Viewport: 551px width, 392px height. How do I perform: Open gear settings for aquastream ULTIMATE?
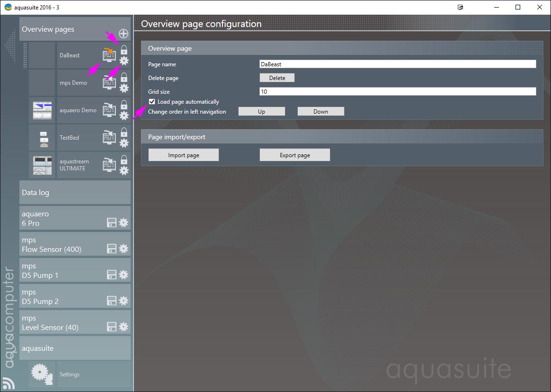point(124,170)
